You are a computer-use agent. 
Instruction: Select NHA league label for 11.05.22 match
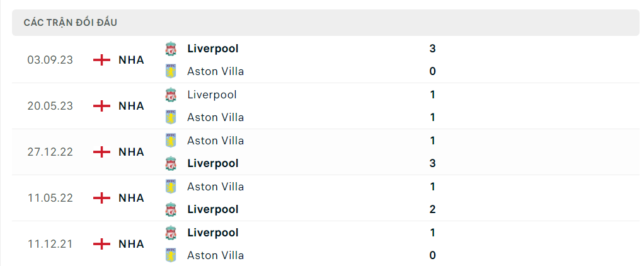131,198
